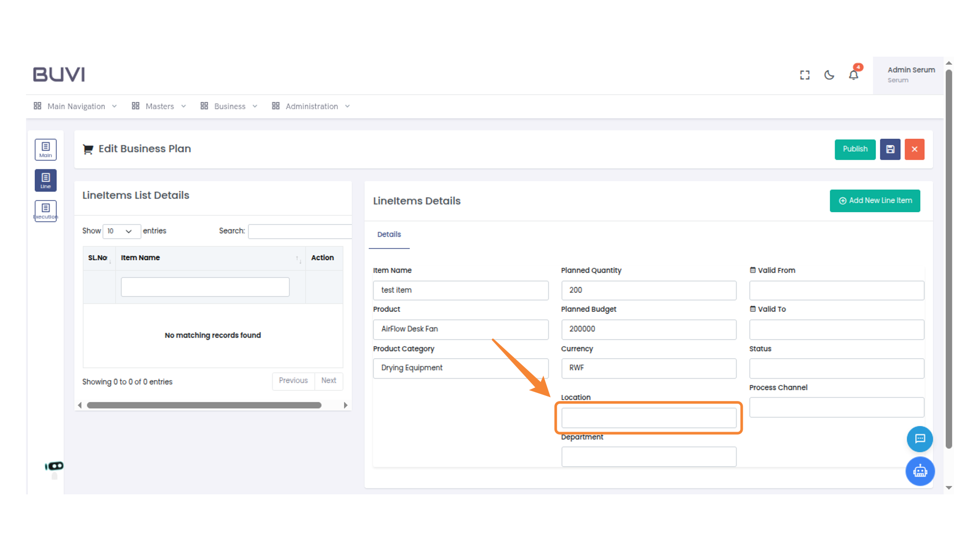Publish the business plan
The image size is (980, 551).
[855, 149]
